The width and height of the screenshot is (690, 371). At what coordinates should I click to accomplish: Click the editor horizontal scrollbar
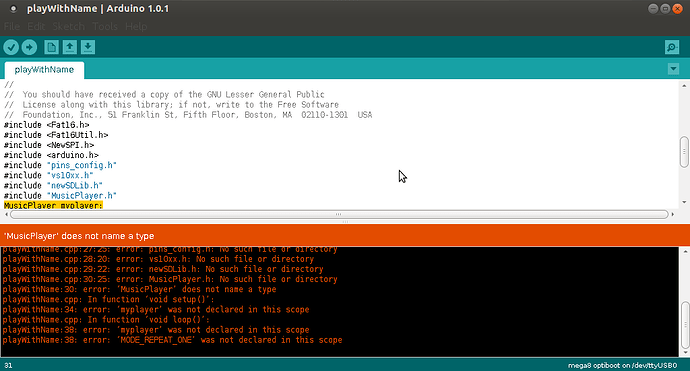[339, 214]
